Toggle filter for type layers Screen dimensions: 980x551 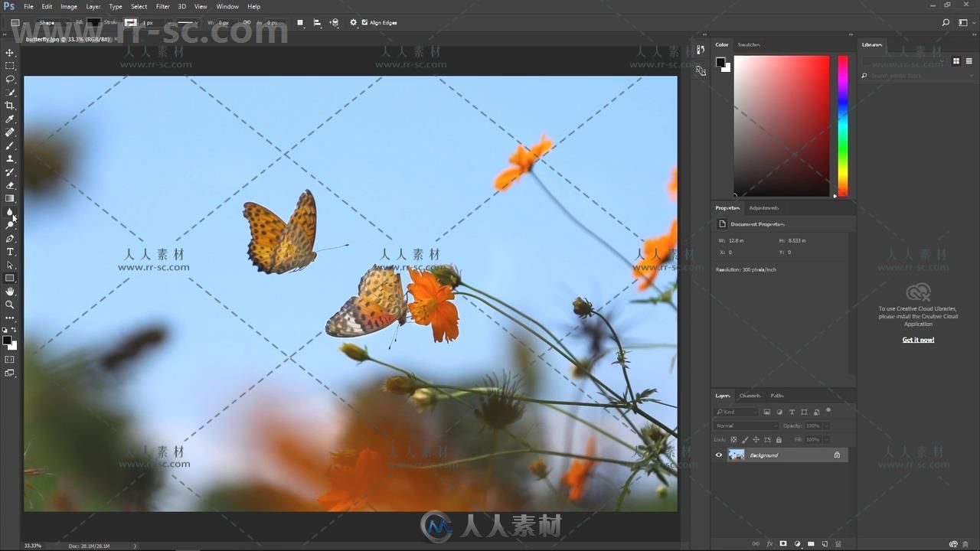pyautogui.click(x=792, y=412)
